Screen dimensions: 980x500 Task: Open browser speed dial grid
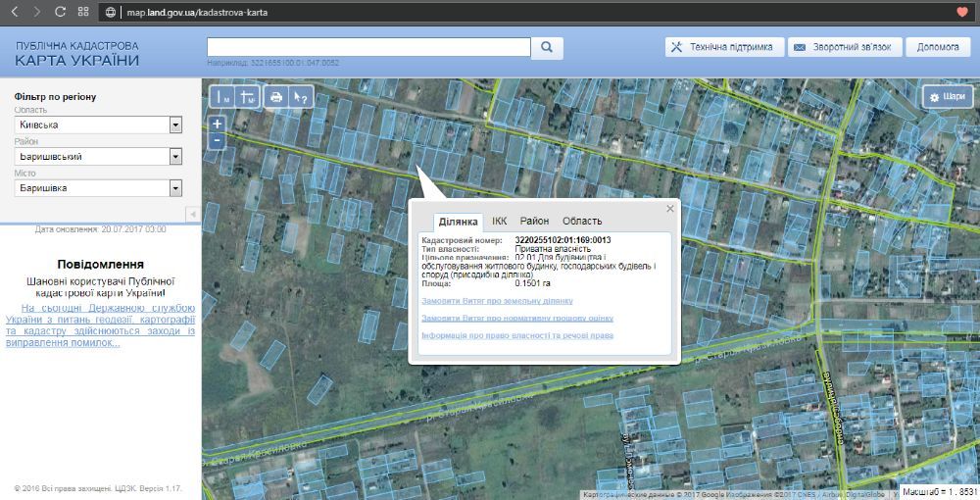click(x=83, y=12)
